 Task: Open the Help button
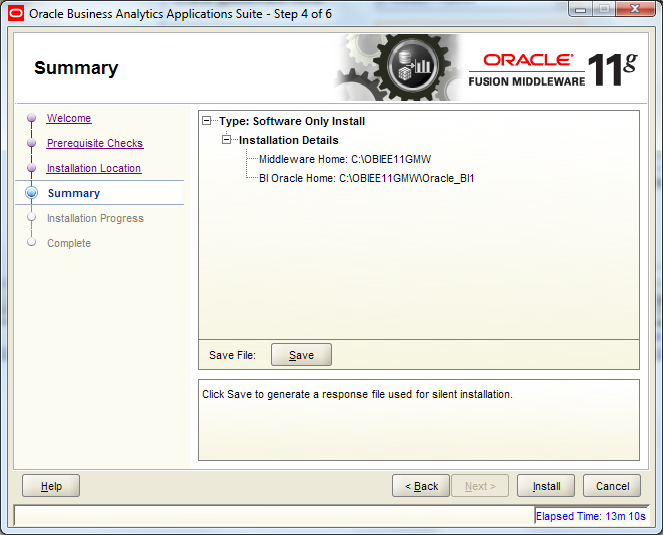[51, 486]
